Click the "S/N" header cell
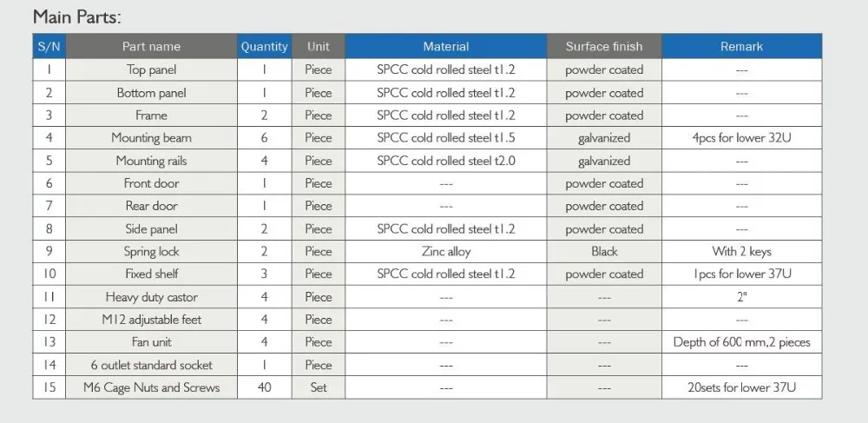The image size is (868, 423). click(x=49, y=47)
